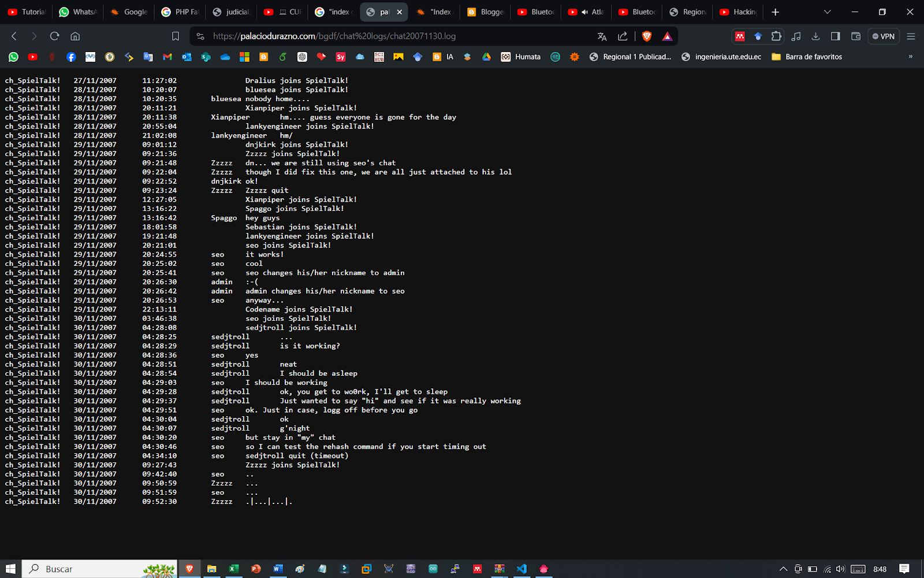The width and height of the screenshot is (924, 578).
Task: Expand the tab search dropdown arrow
Action: coord(827,12)
